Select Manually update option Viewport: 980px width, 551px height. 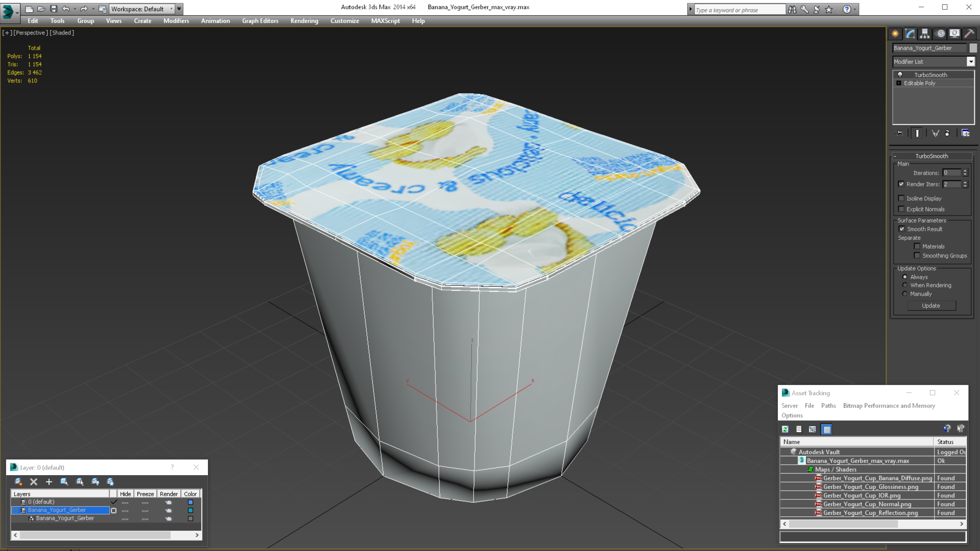click(x=905, y=294)
